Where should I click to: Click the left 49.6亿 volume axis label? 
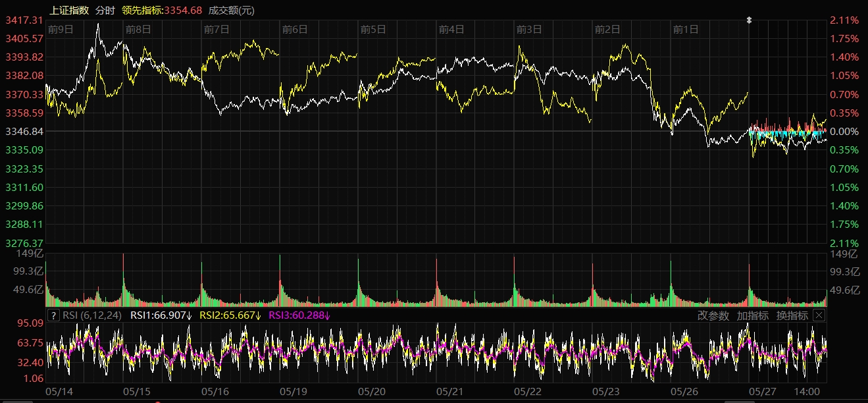pos(30,290)
